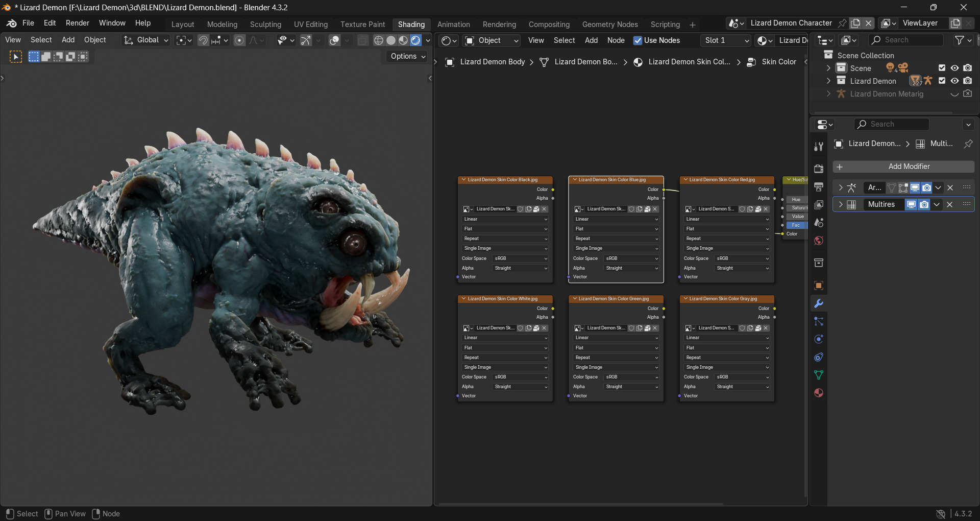Select material preview viewport shading
980x521 pixels.
(403, 40)
